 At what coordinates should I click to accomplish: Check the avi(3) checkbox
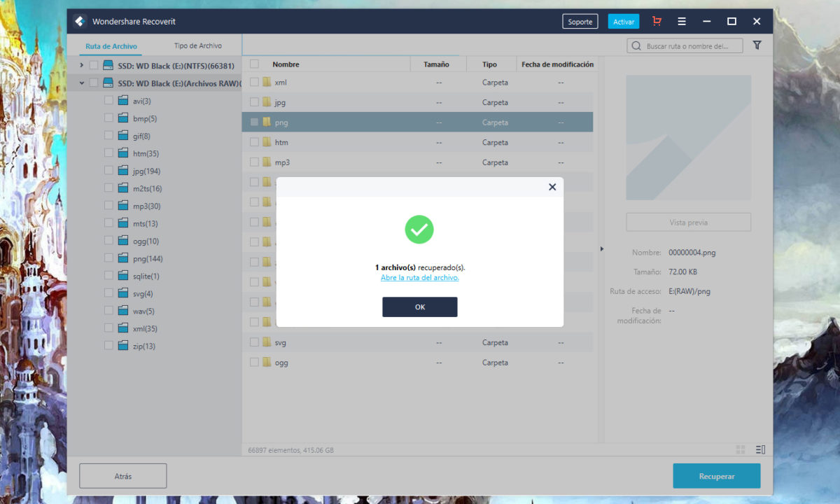108,100
